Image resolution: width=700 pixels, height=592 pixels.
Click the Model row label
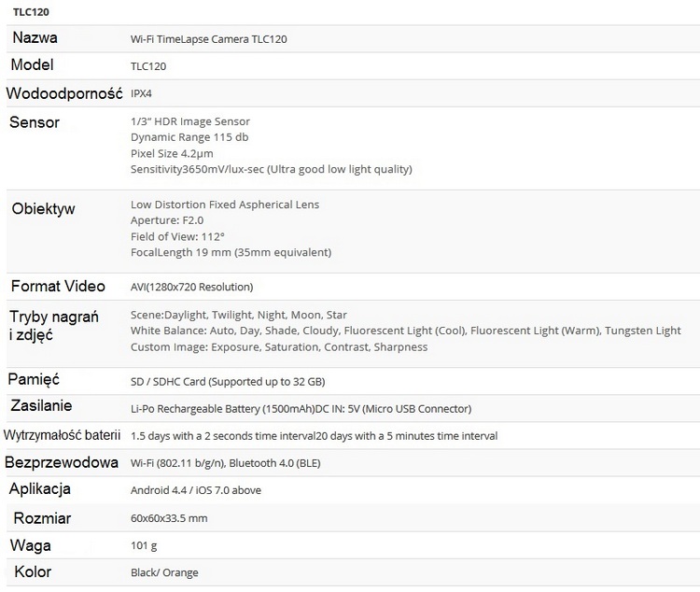pyautogui.click(x=32, y=65)
